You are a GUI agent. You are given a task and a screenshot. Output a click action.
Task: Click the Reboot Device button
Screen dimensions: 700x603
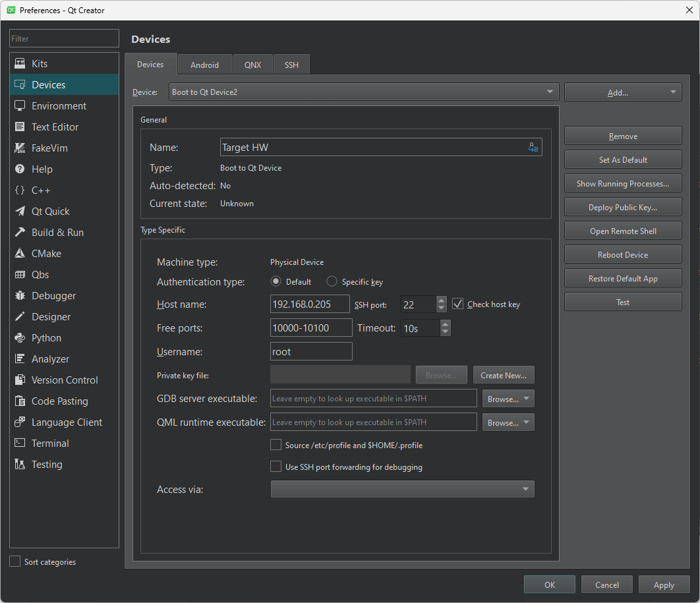[x=622, y=254]
